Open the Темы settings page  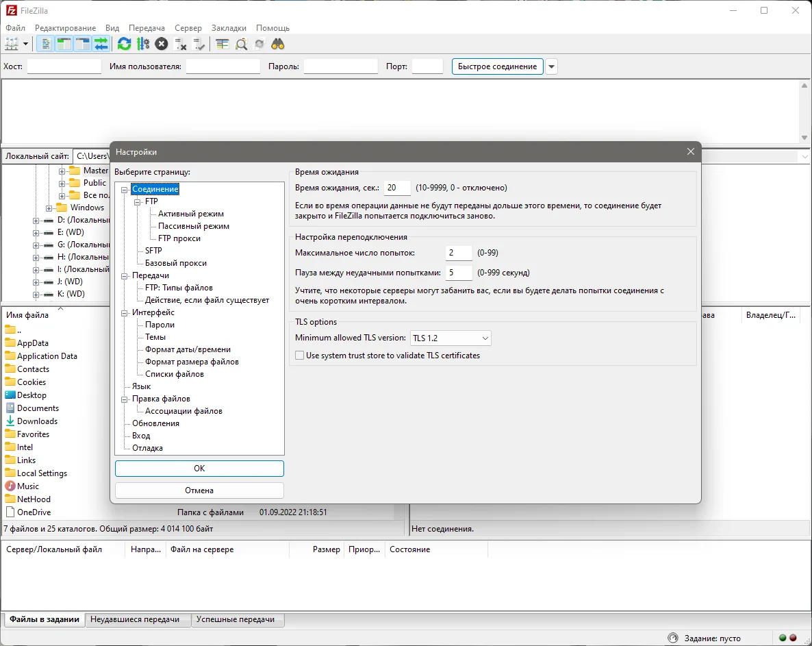155,337
